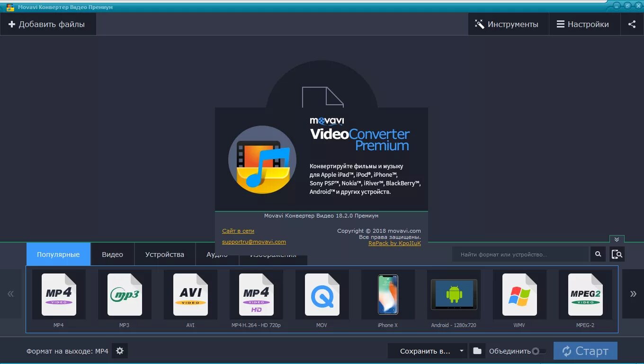Show next formats with right arrow
644x364 pixels.
[633, 294]
